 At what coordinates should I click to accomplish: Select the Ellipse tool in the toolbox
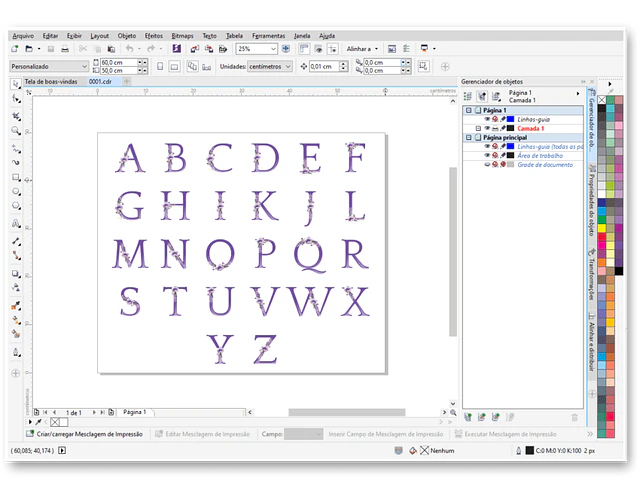pyautogui.click(x=16, y=191)
